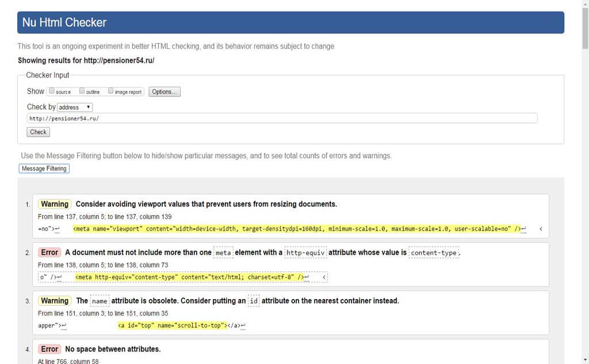This screenshot has height=364, width=589.
Task: Open the Options... settings button
Action: click(x=165, y=91)
